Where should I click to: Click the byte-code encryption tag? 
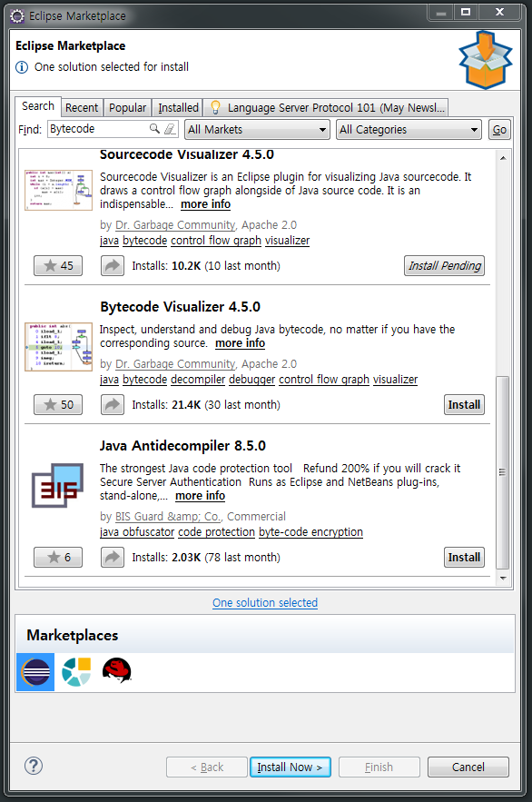pyautogui.click(x=310, y=532)
